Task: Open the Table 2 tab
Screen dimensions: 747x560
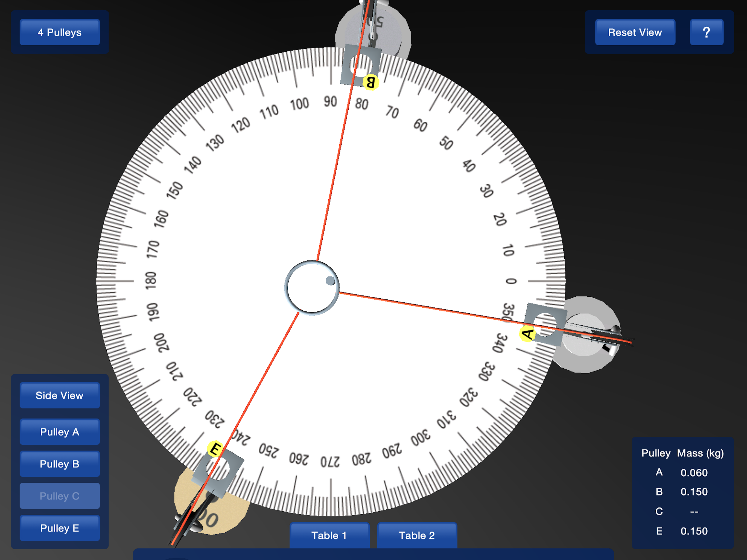Action: (417, 535)
